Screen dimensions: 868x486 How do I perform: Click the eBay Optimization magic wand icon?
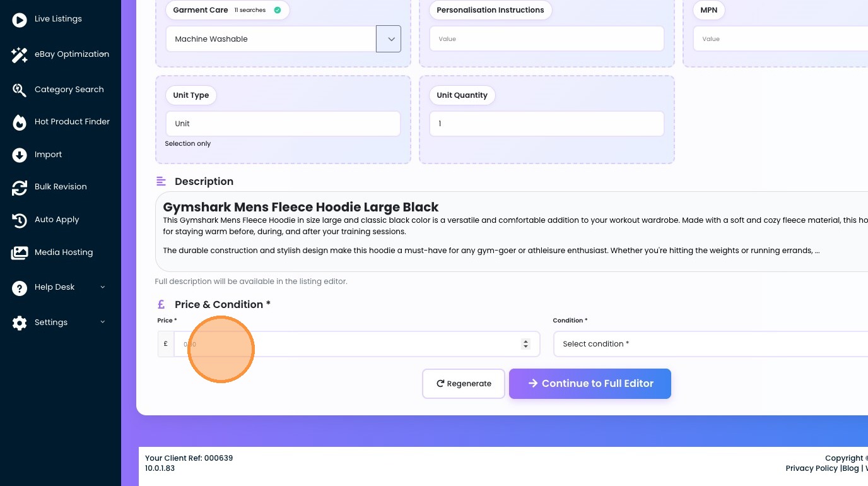[20, 55]
